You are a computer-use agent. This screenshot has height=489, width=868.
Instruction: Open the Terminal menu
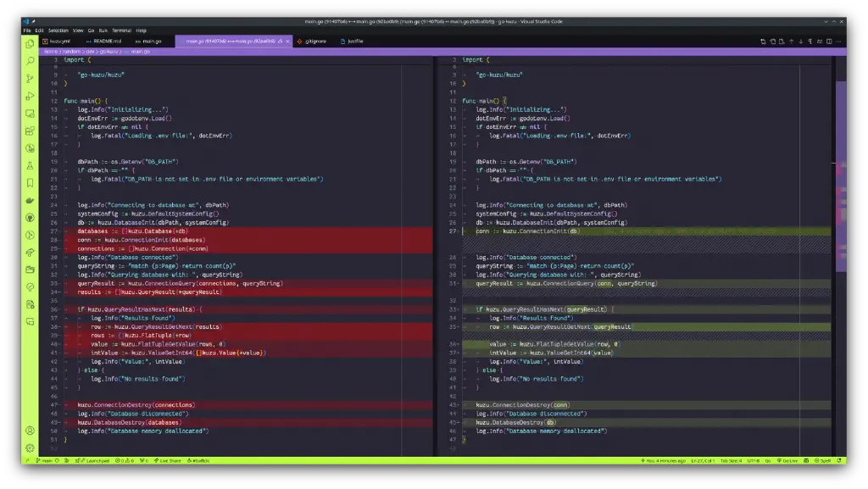[122, 31]
